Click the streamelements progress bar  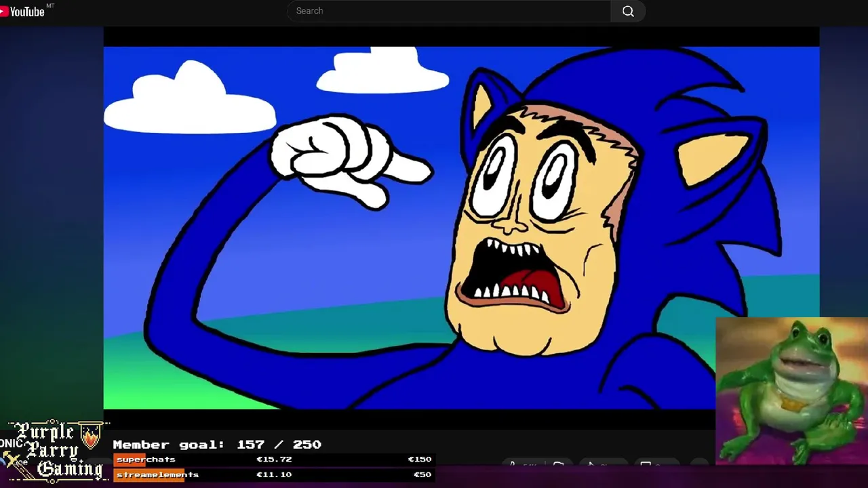(x=274, y=474)
